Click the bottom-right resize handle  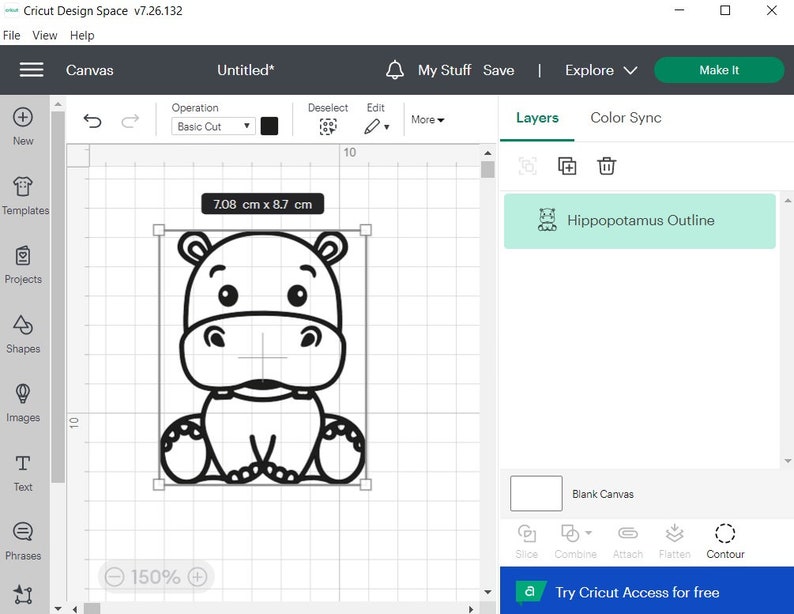point(366,485)
